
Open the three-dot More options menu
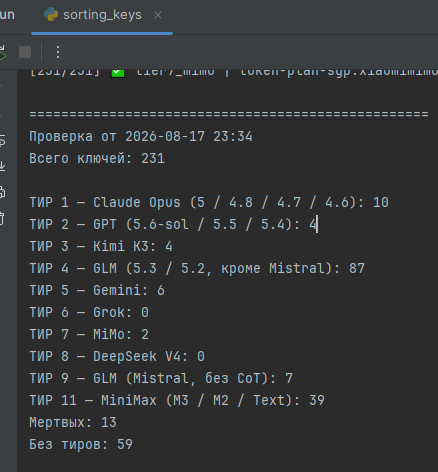[x=58, y=52]
